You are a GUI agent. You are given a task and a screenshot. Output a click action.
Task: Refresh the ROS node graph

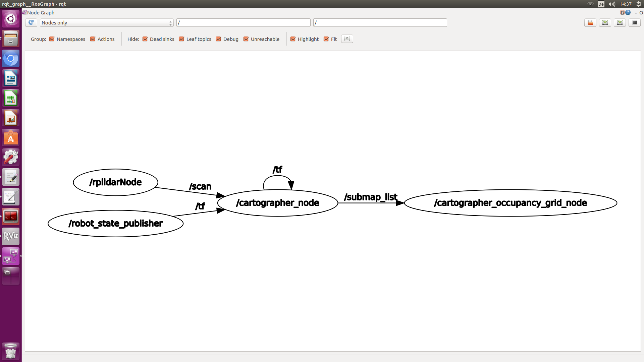[31, 22]
